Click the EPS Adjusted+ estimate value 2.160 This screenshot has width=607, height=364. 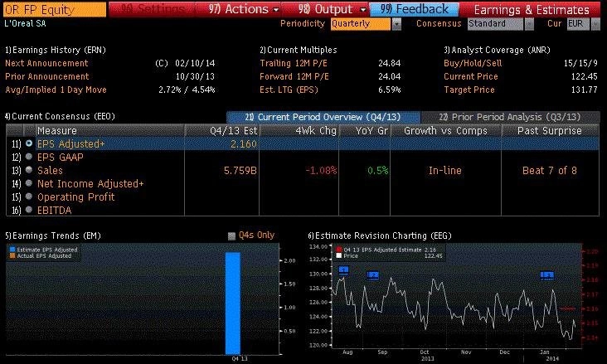pyautogui.click(x=244, y=144)
